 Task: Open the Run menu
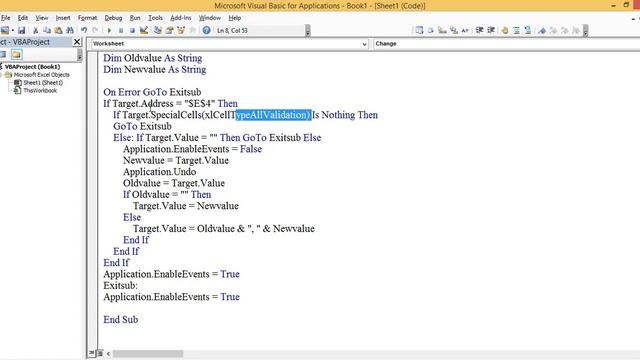(x=135, y=18)
